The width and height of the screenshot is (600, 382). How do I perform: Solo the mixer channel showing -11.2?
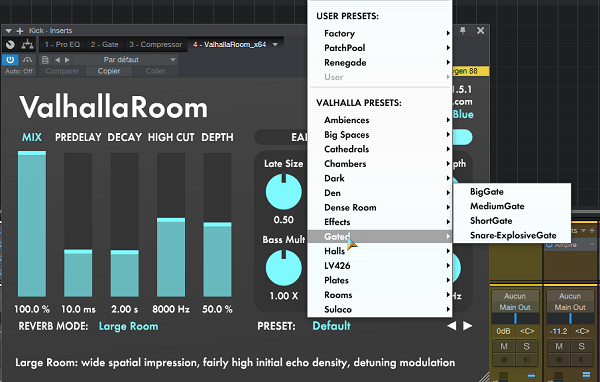[x=581, y=346]
